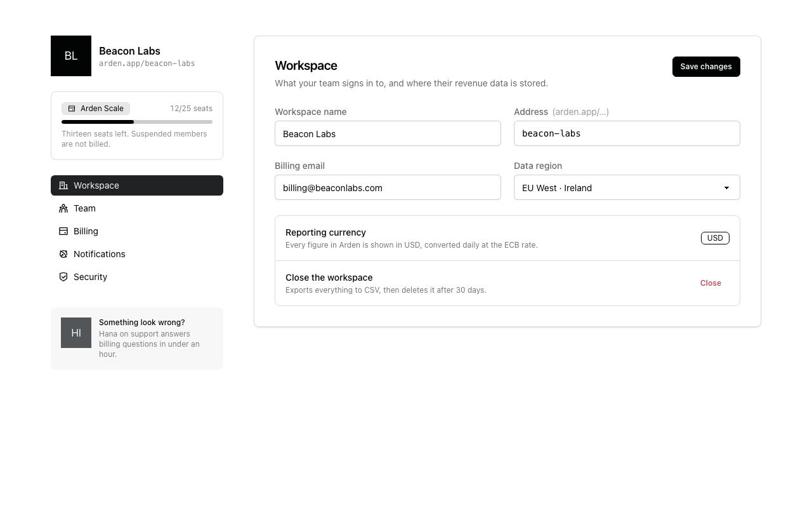Click the 12/25 seats count
The height and width of the screenshot is (508, 812).
[191, 109]
